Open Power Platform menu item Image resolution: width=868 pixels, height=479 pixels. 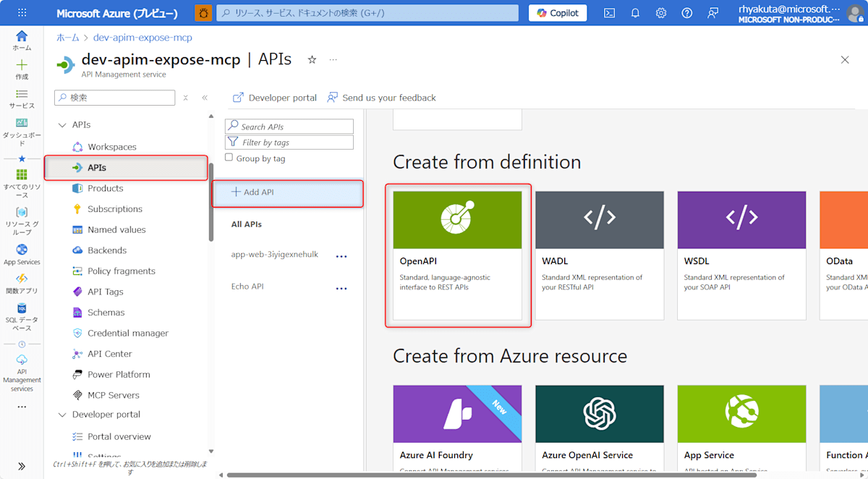119,375
